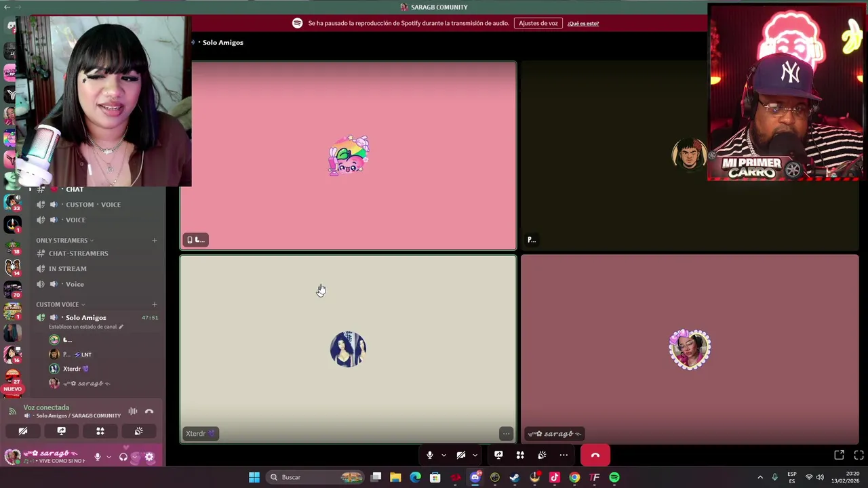The width and height of the screenshot is (868, 488).
Task: Mute microphone in the call control bar
Action: [x=430, y=455]
